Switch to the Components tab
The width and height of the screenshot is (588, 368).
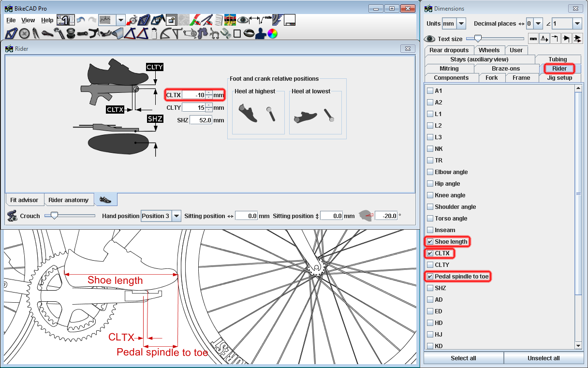(x=451, y=78)
